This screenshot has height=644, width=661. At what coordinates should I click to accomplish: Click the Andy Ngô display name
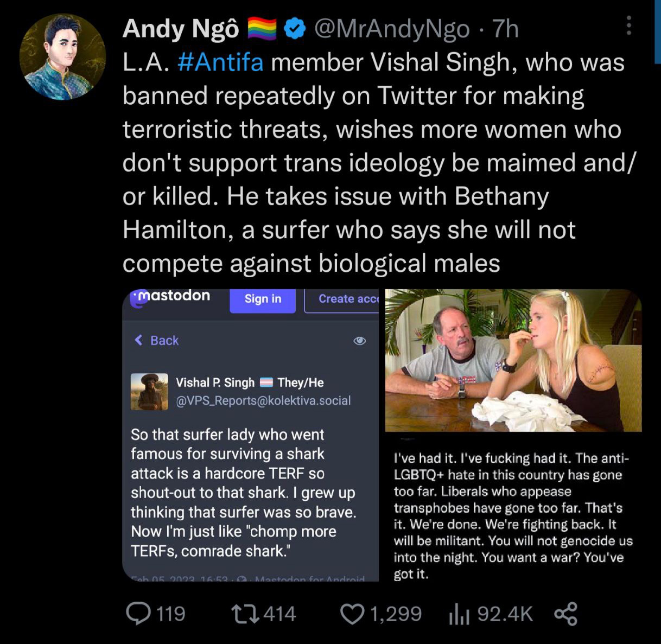(181, 29)
